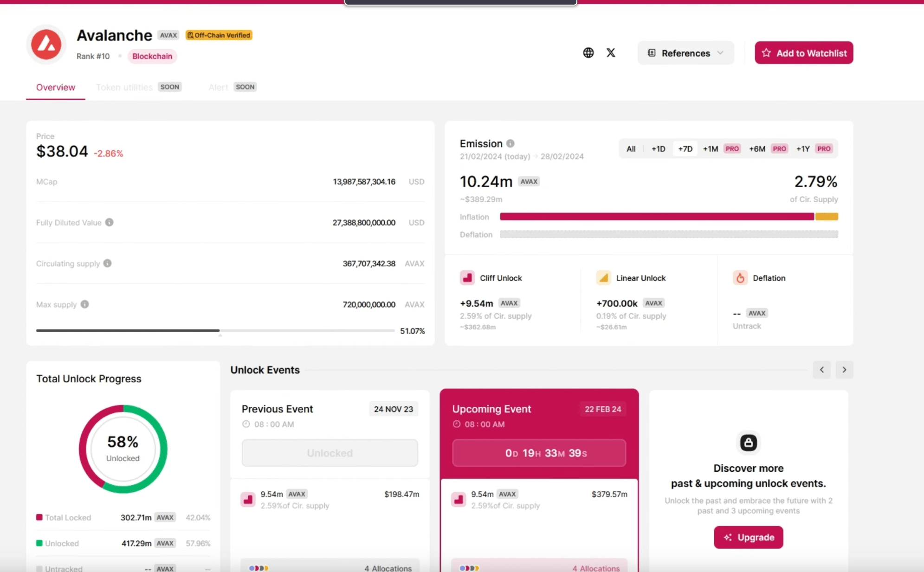Add Avalanche to your Watchlist
The width and height of the screenshot is (924, 572).
click(803, 52)
